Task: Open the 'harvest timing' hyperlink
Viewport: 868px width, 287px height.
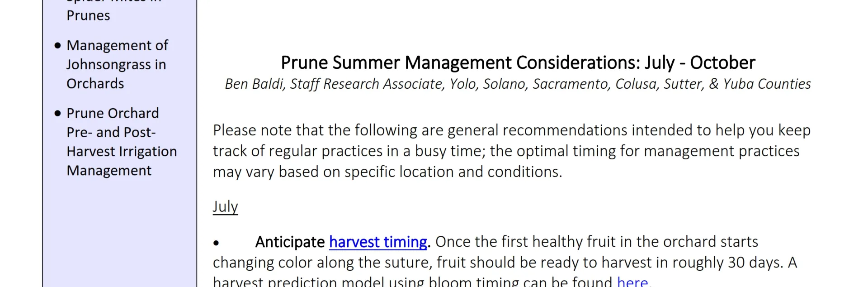Action: click(378, 242)
